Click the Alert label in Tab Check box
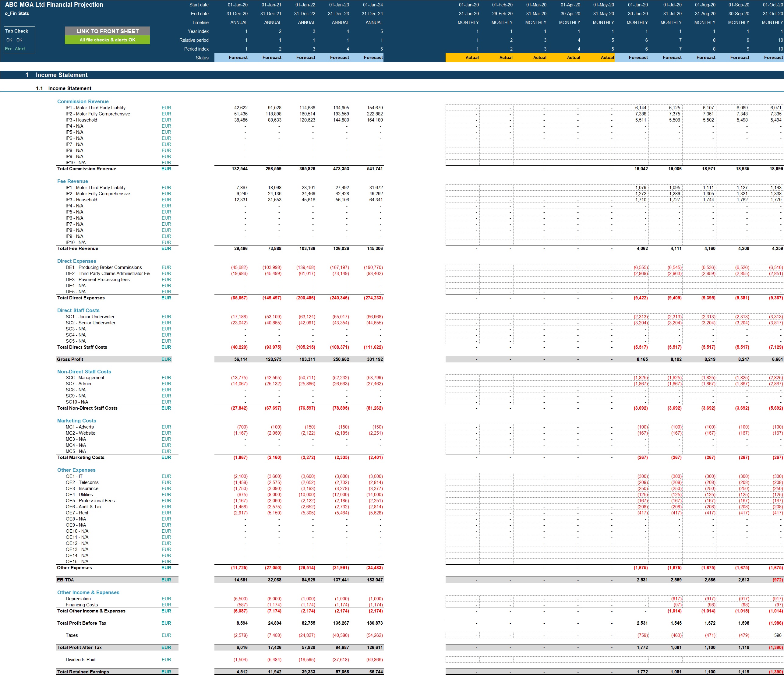784x681 pixels. (20, 49)
